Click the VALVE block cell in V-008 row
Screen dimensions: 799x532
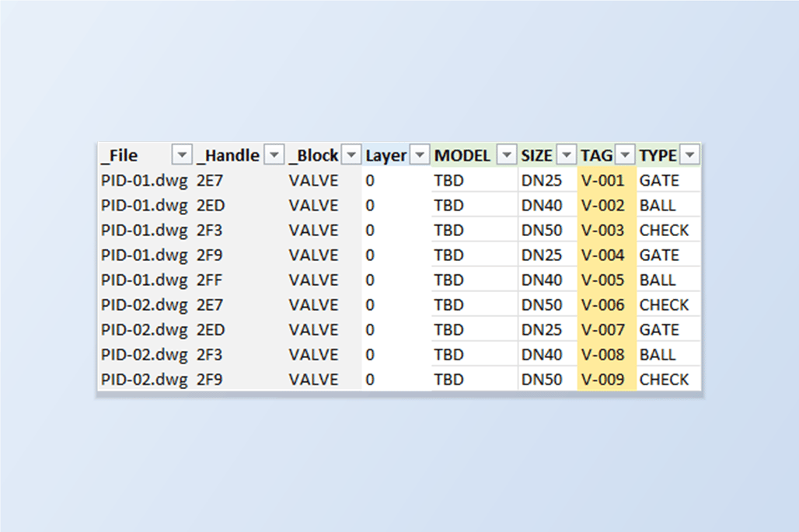pyautogui.click(x=323, y=355)
